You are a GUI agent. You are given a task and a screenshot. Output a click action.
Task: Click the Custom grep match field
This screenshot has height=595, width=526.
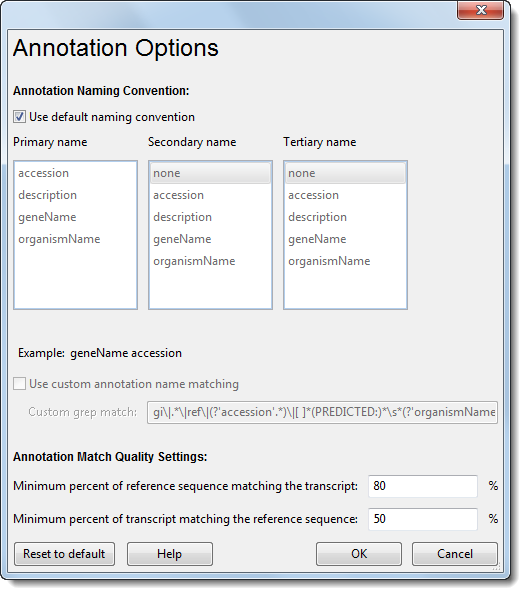click(x=322, y=412)
